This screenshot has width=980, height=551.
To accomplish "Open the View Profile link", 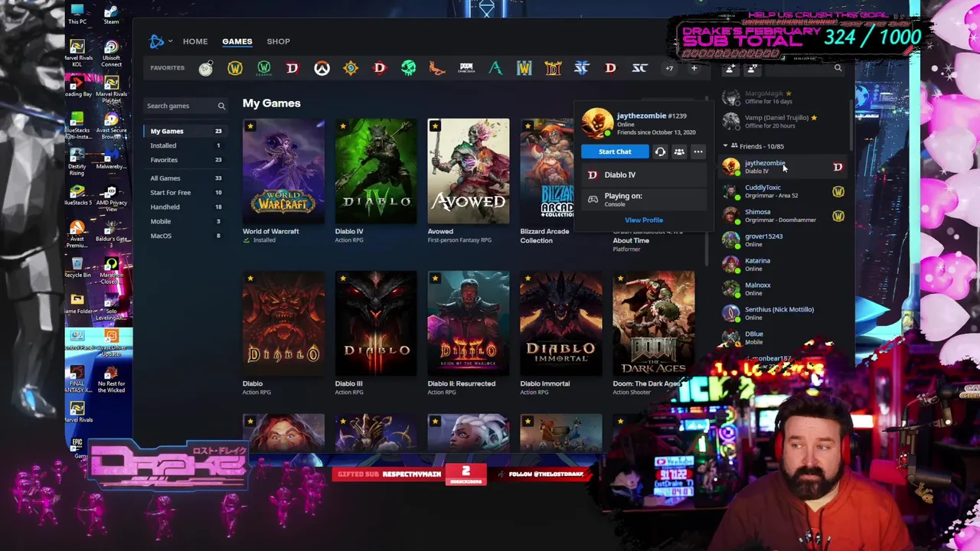I will [644, 220].
